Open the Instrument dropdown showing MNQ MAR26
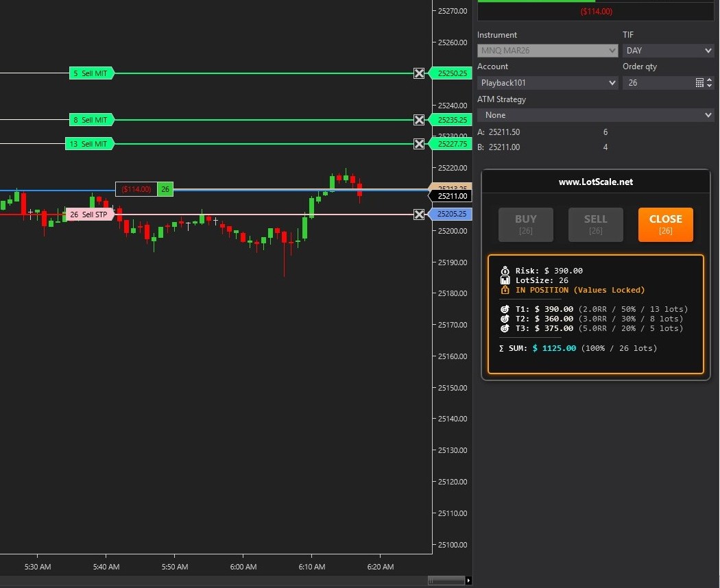 point(547,50)
